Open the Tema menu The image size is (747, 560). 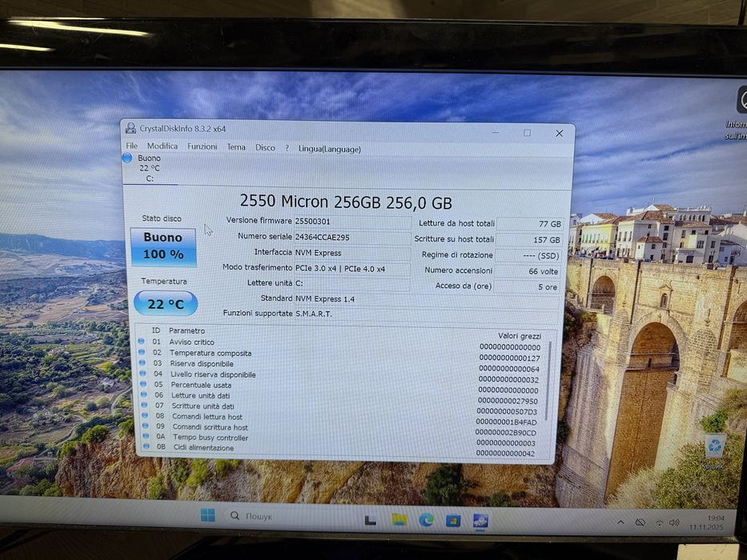click(236, 147)
